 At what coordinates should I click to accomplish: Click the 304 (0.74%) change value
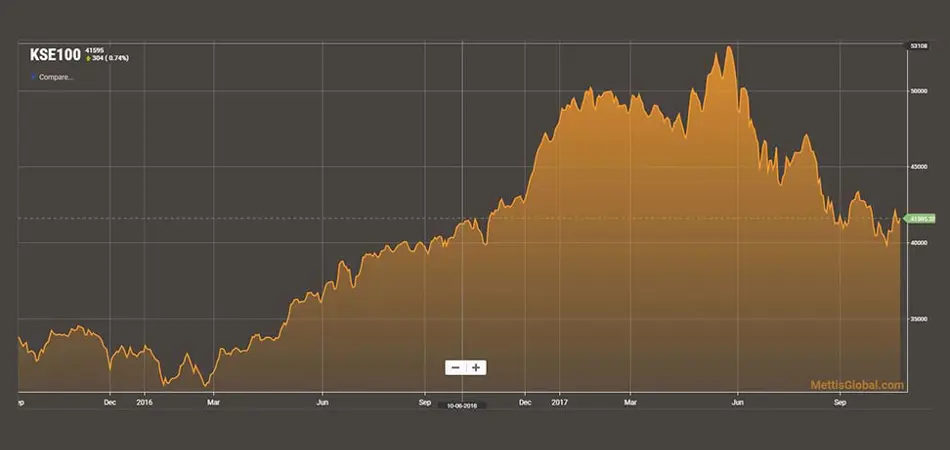tap(111, 58)
